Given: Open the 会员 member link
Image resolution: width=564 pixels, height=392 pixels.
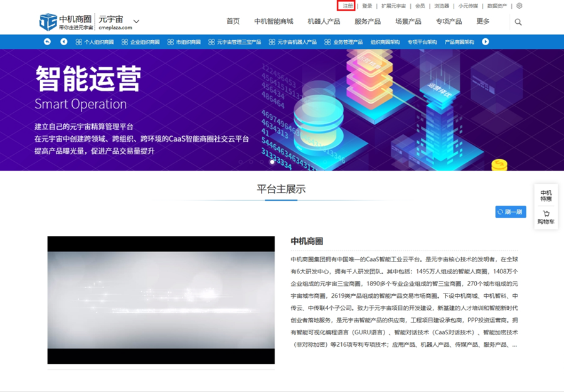Looking at the screenshot, I should point(420,6).
